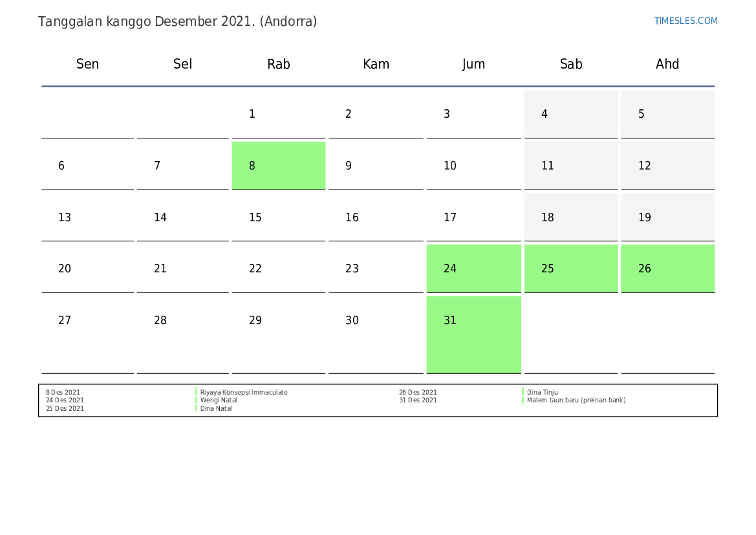756x535 pixels.
Task: Click day 2 in the calendar
Action: [x=376, y=114]
